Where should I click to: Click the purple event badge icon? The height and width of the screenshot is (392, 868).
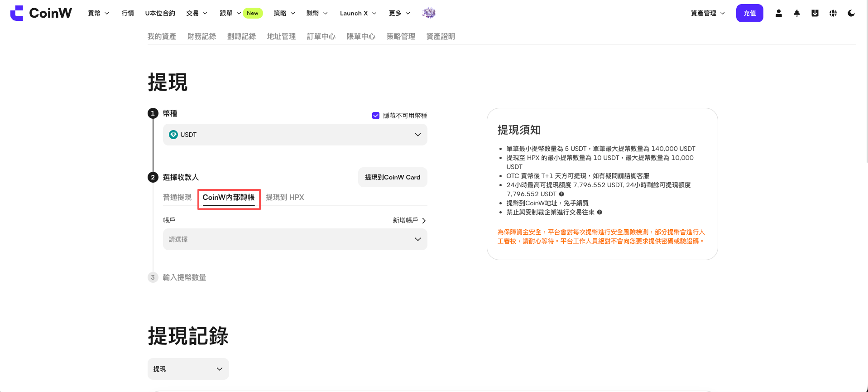(429, 13)
